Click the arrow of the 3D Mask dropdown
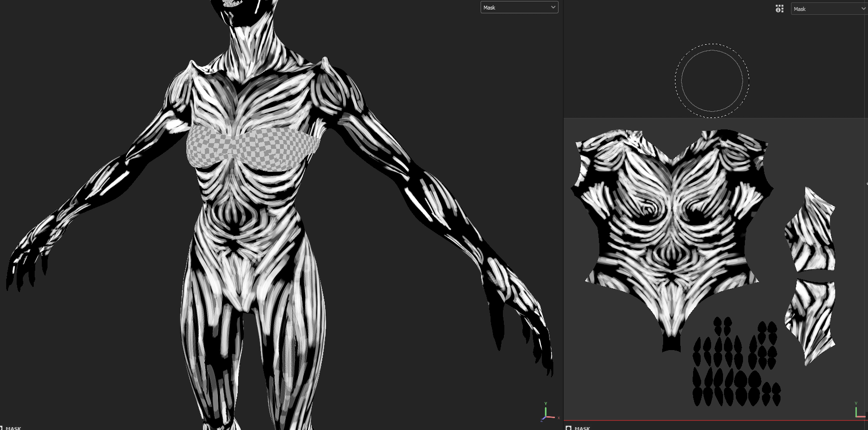This screenshot has width=868, height=430. click(x=553, y=7)
